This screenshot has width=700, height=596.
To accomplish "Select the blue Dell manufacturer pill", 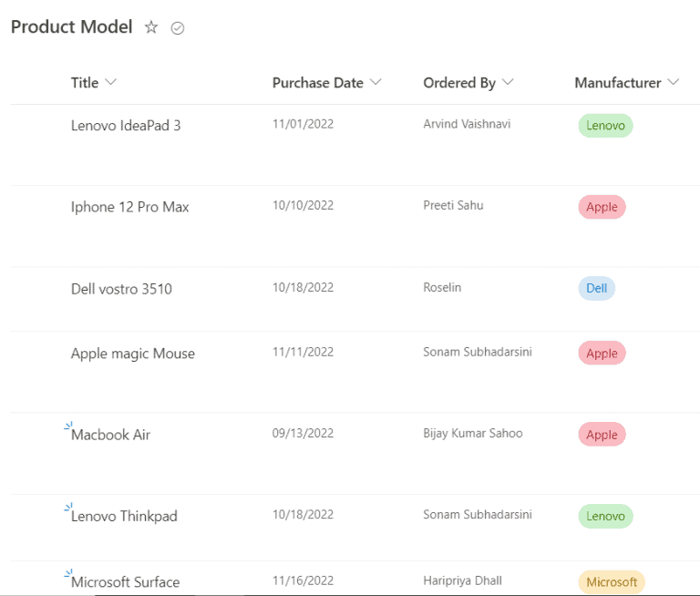I will [597, 288].
